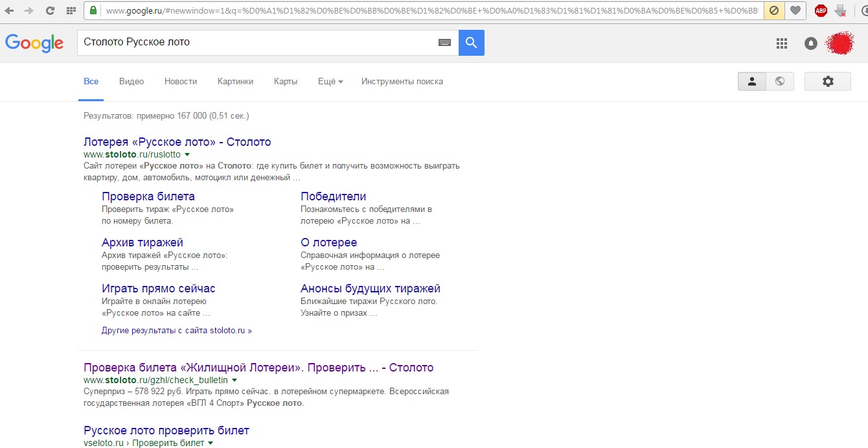Open the О лотерее sitelink
868x448 pixels.
[x=329, y=242]
